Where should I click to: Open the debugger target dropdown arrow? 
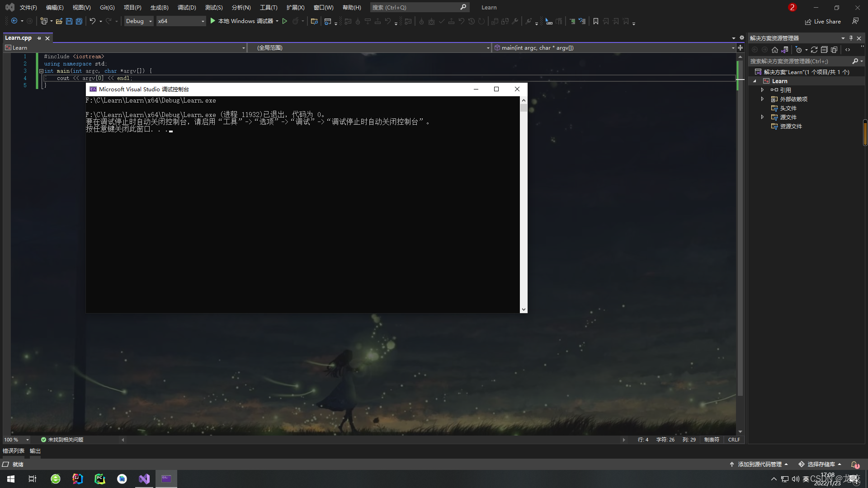tap(277, 21)
